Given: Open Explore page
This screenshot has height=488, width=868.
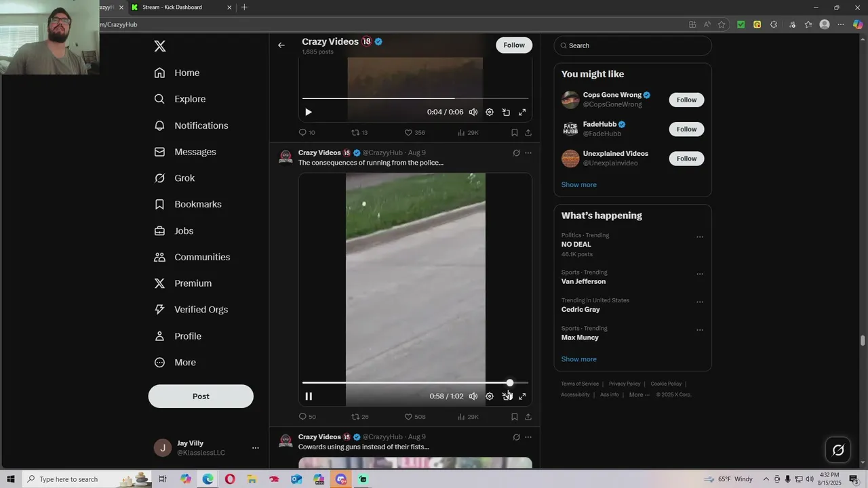Looking at the screenshot, I should point(180,99).
